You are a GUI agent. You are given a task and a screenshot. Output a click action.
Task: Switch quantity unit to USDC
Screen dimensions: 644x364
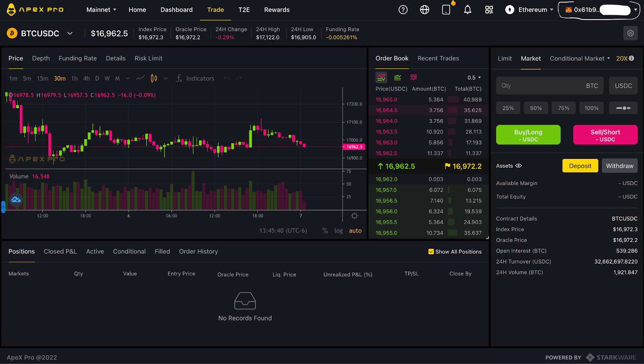point(623,86)
